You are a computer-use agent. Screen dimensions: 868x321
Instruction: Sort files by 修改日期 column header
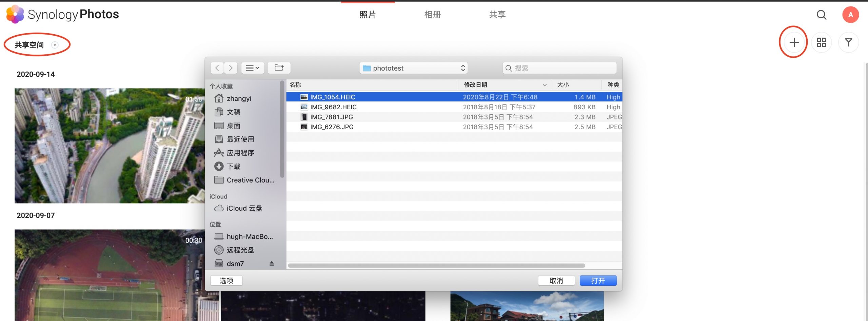tap(505, 85)
